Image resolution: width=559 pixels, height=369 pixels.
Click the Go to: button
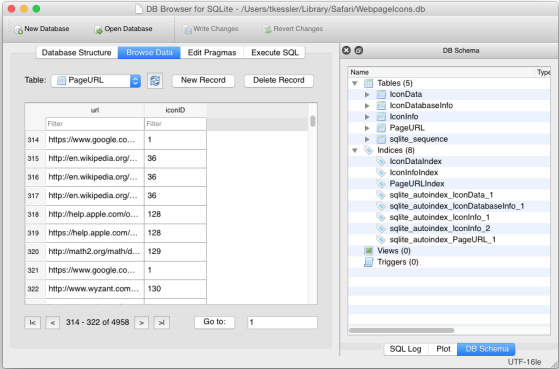pyautogui.click(x=215, y=322)
